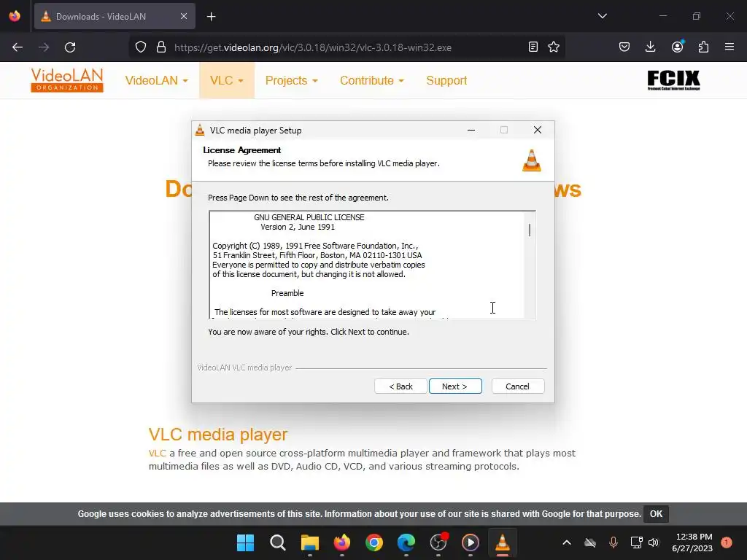Select the VLC installer taskbar icon
The height and width of the screenshot is (560, 747).
tap(503, 542)
